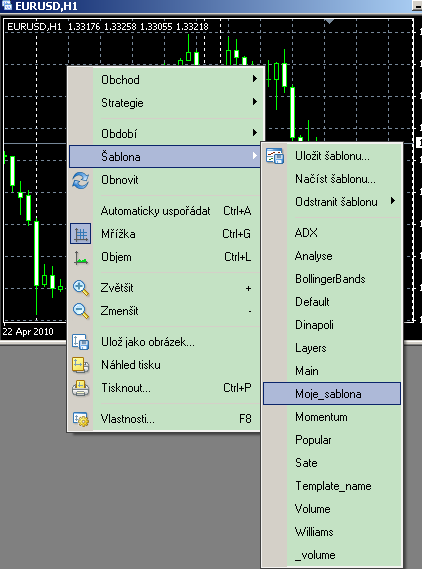Expand the Odstranit šablonu submenu
This screenshot has width=422, height=569.
click(332, 202)
